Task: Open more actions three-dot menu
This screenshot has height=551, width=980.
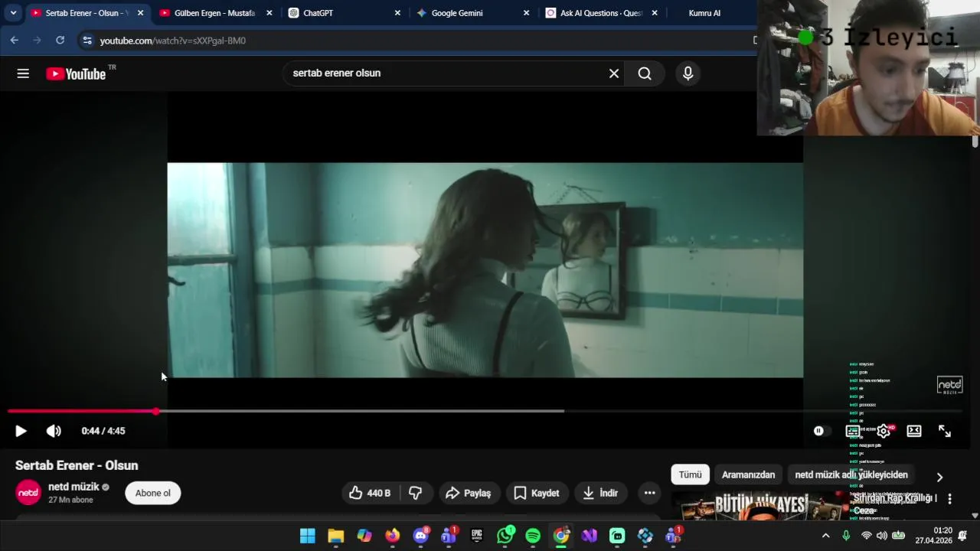Action: 649,493
